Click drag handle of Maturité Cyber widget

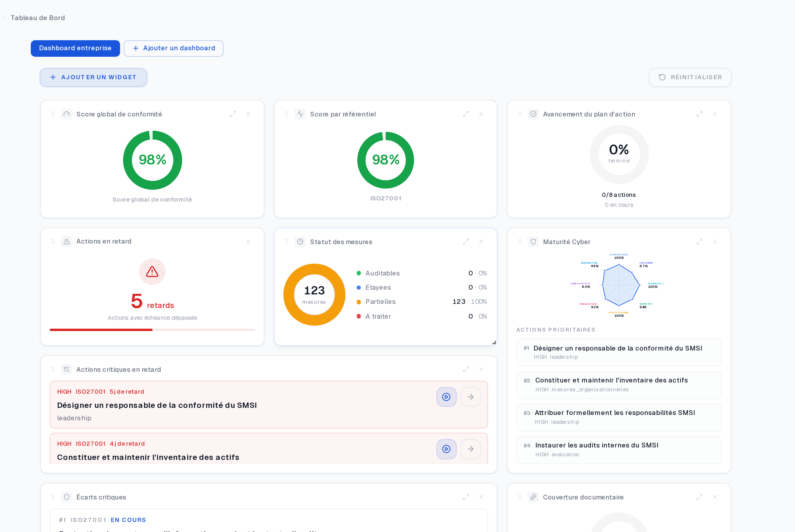click(520, 241)
